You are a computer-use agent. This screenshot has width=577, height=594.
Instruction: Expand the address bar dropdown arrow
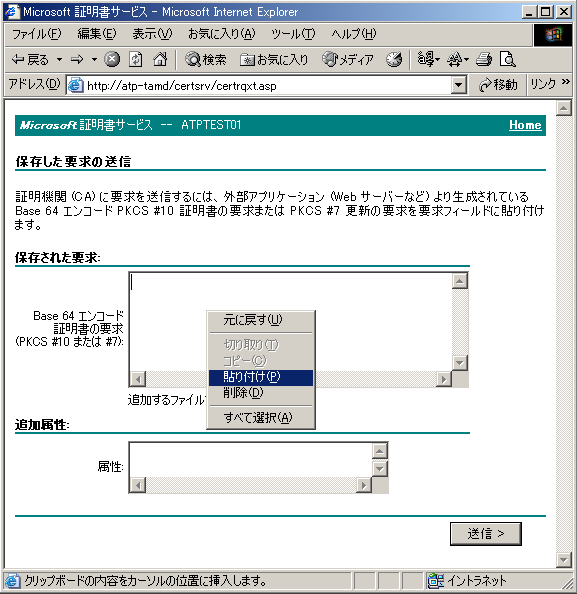[x=458, y=85]
